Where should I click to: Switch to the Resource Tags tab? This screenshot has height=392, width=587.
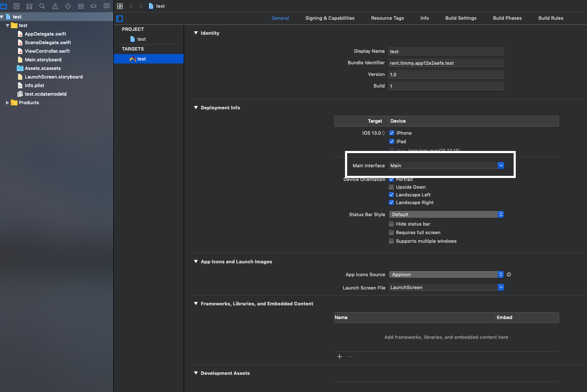(x=387, y=18)
